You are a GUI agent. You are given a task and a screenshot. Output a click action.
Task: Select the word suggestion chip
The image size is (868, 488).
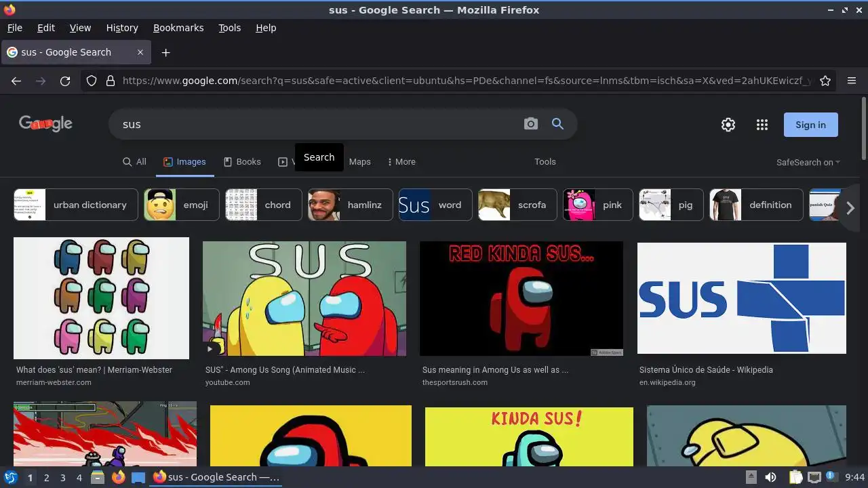click(435, 205)
